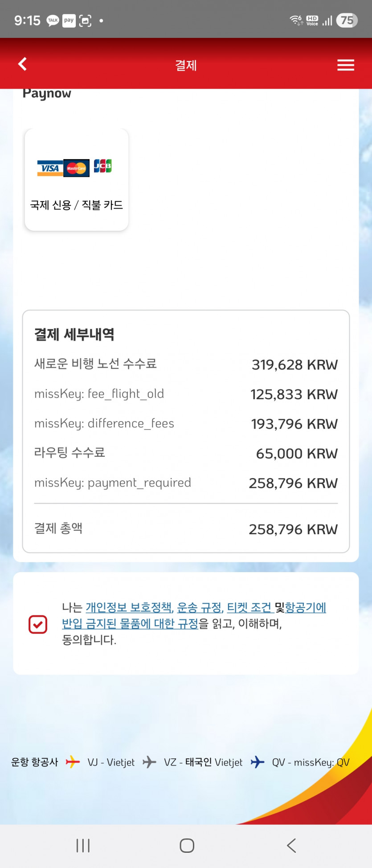
Task: Open the 개인정보 보호정책 link
Action: tap(129, 607)
